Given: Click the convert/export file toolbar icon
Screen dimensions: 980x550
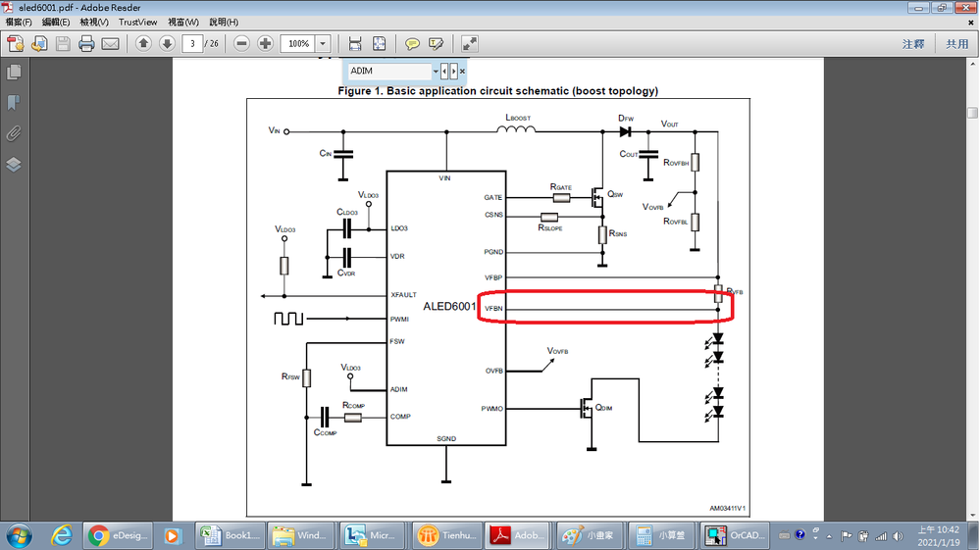Looking at the screenshot, I should click(x=39, y=44).
